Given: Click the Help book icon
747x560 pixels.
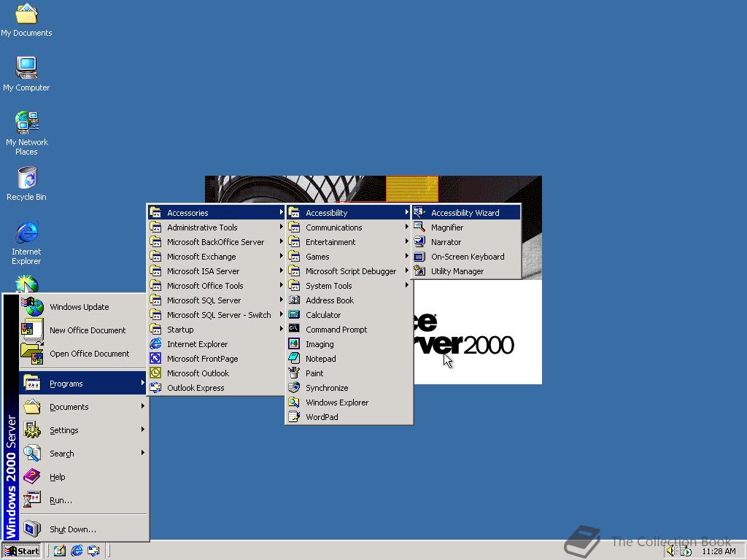Looking at the screenshot, I should point(32,476).
